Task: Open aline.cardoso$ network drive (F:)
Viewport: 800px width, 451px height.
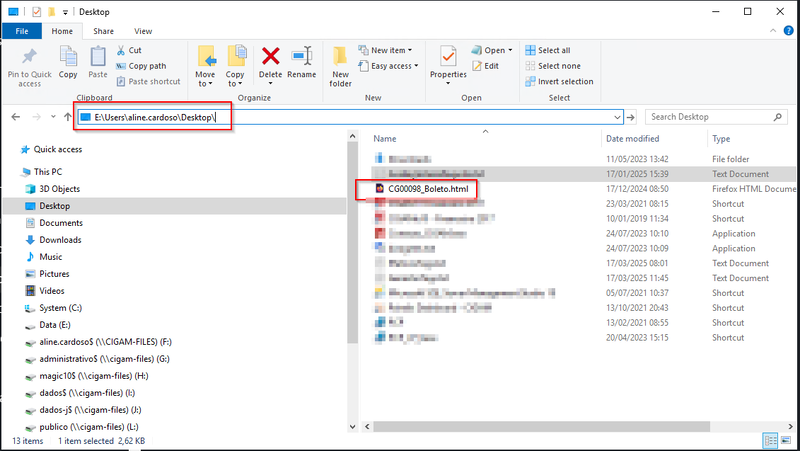Action: pos(98,342)
